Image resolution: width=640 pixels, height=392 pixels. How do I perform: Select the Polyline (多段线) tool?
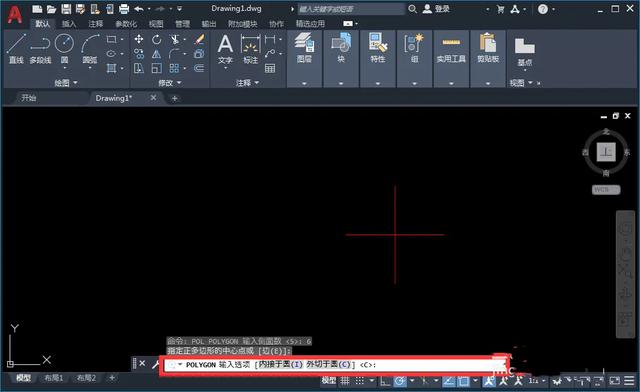pyautogui.click(x=40, y=49)
